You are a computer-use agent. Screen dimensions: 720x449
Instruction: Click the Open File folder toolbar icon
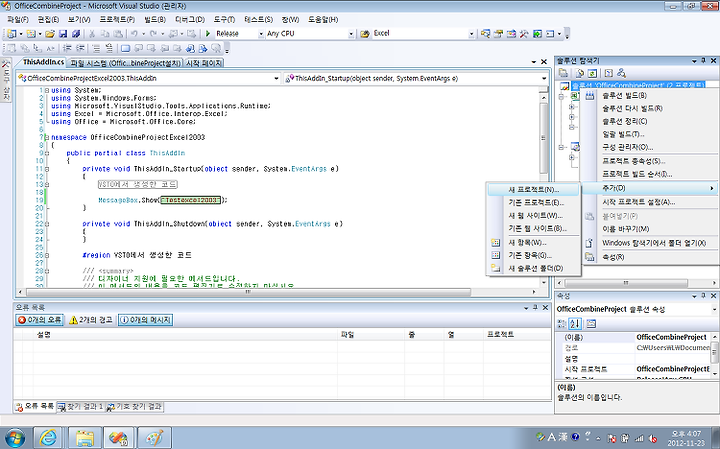(x=50, y=34)
